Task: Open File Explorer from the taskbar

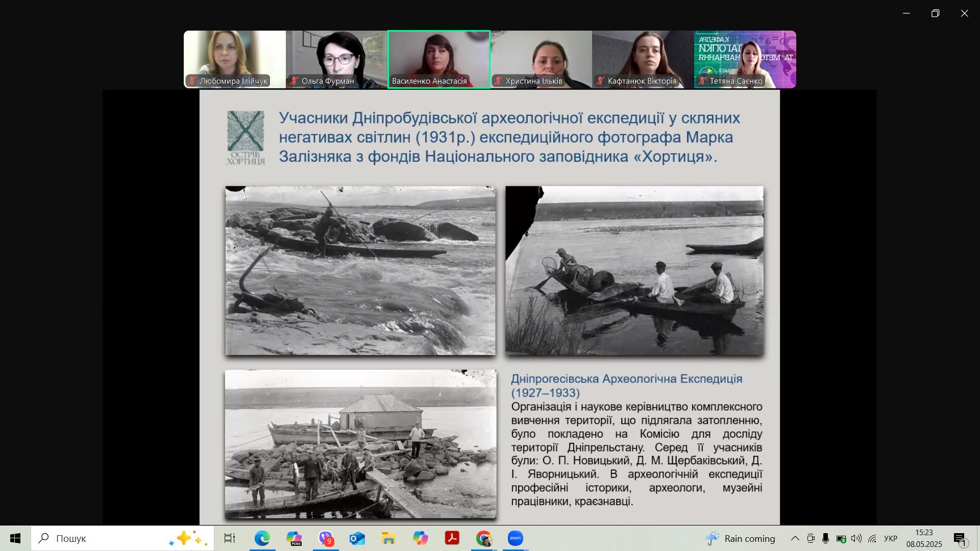Action: (x=388, y=538)
